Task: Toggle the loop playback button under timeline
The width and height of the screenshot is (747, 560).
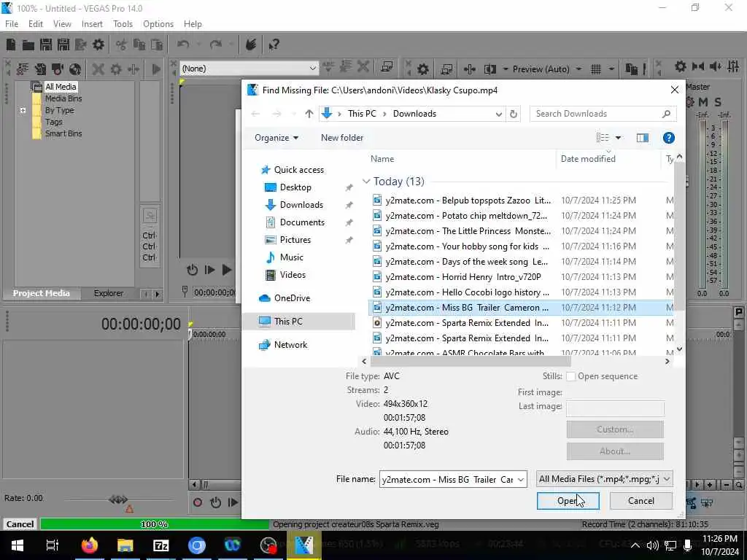Action: click(x=215, y=502)
